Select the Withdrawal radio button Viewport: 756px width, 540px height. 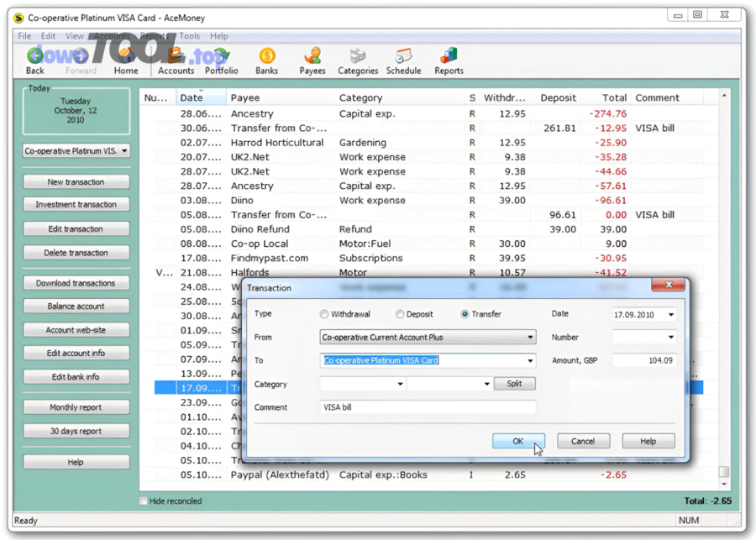324,314
